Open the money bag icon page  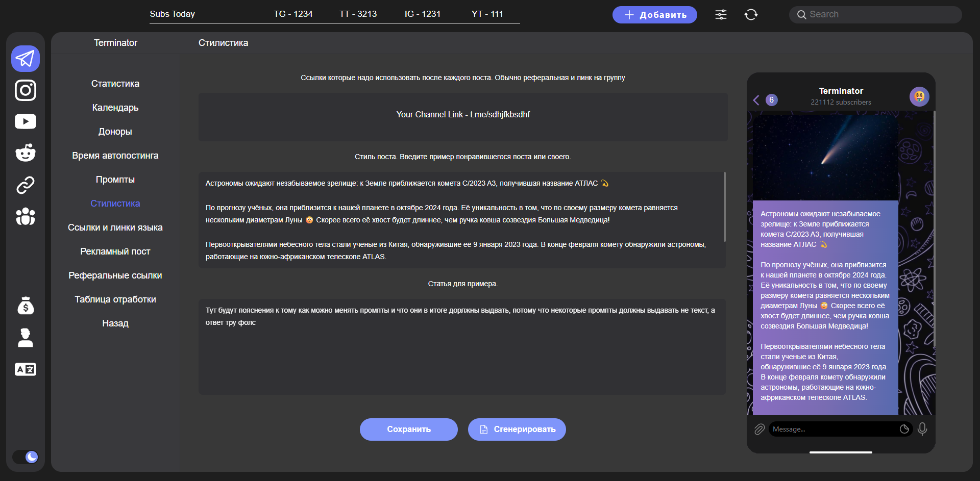pos(26,306)
